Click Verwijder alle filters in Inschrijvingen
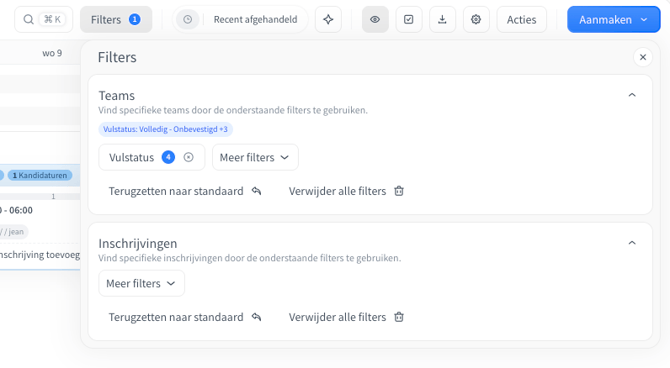670x368 pixels. coord(346,317)
